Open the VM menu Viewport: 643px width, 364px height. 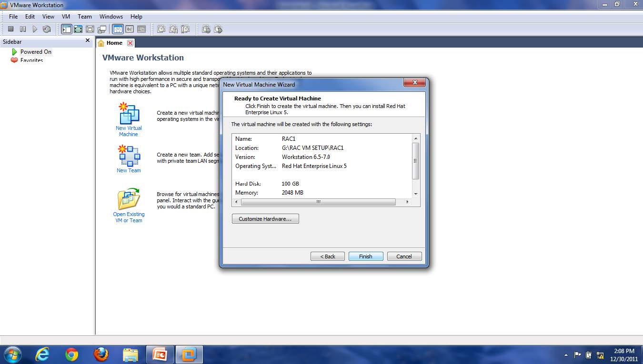tap(66, 16)
